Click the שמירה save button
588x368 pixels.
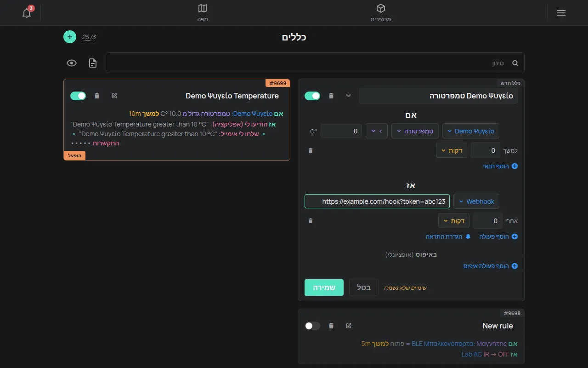coord(324,287)
